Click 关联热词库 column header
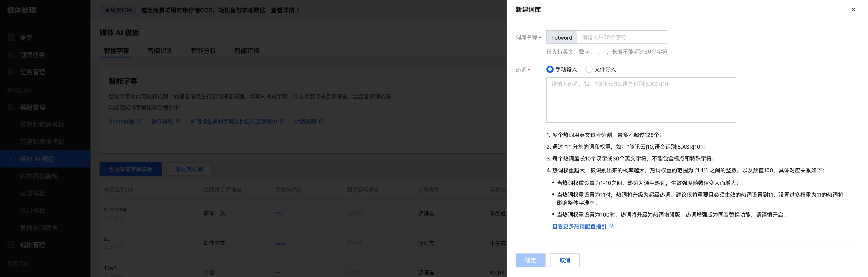 point(288,190)
